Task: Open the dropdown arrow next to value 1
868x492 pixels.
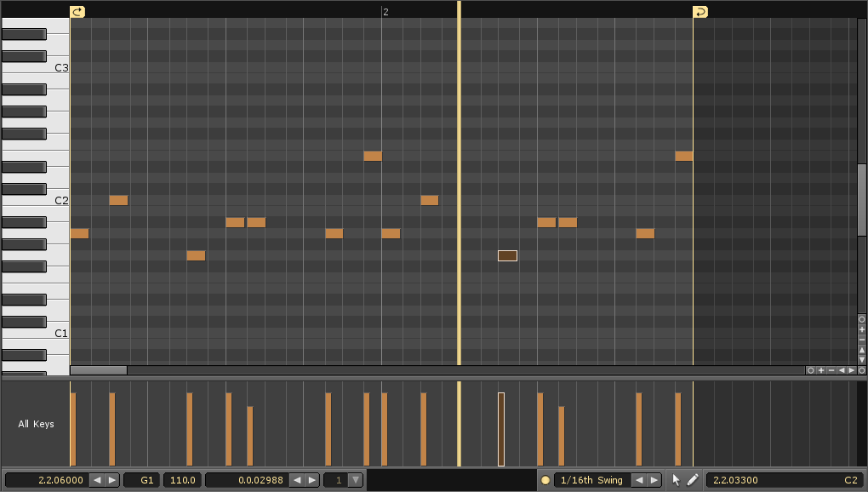Action: point(356,480)
